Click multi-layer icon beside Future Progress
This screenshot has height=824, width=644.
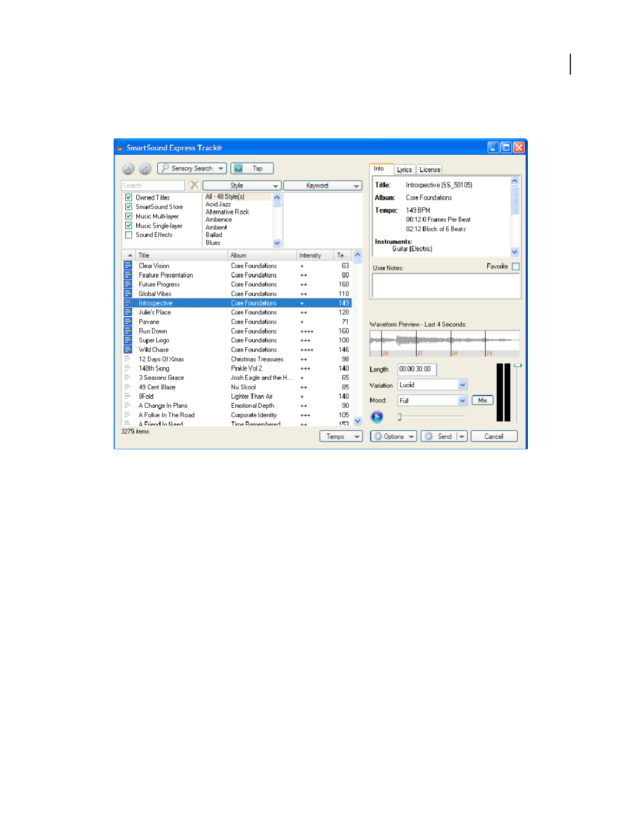pos(128,284)
